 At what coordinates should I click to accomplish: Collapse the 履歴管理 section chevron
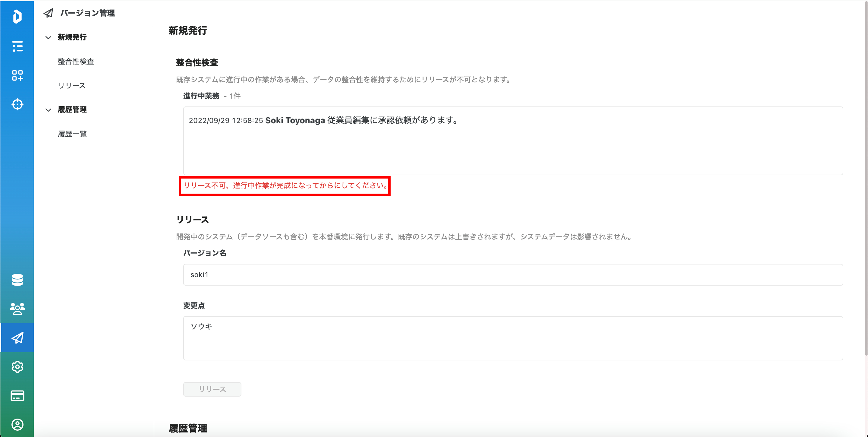(48, 110)
